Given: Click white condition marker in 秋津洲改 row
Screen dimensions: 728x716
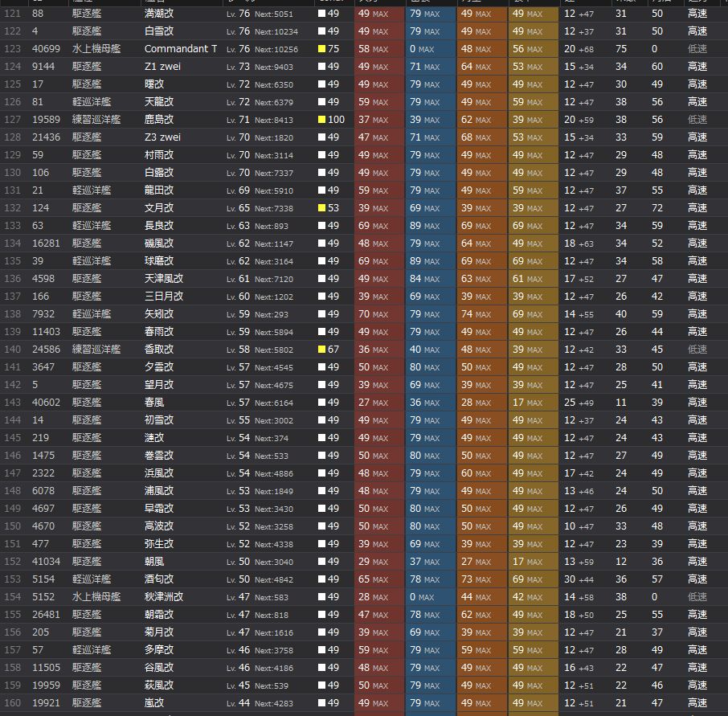Looking at the screenshot, I should (x=321, y=597).
